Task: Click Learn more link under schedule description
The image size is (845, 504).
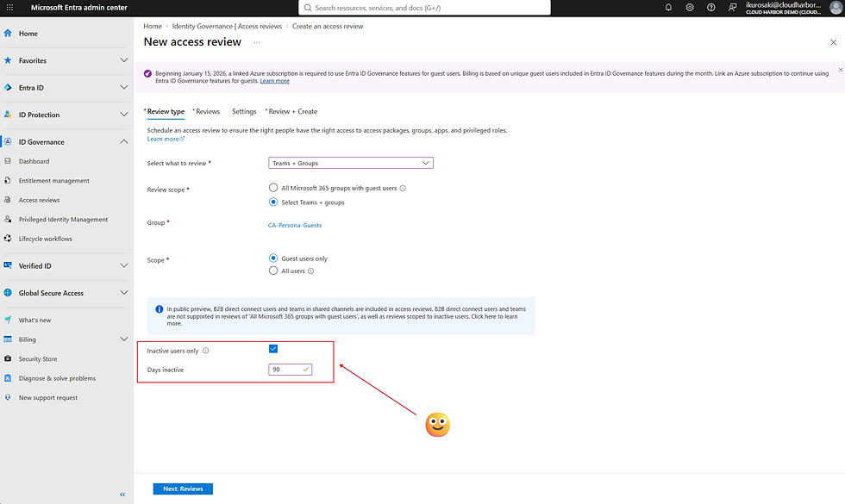Action: click(166, 139)
